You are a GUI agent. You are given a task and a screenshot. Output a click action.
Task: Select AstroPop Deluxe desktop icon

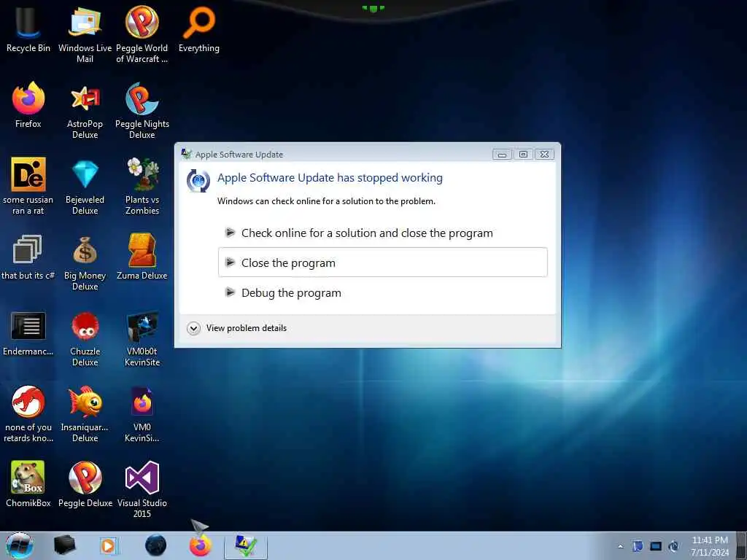[85, 111]
